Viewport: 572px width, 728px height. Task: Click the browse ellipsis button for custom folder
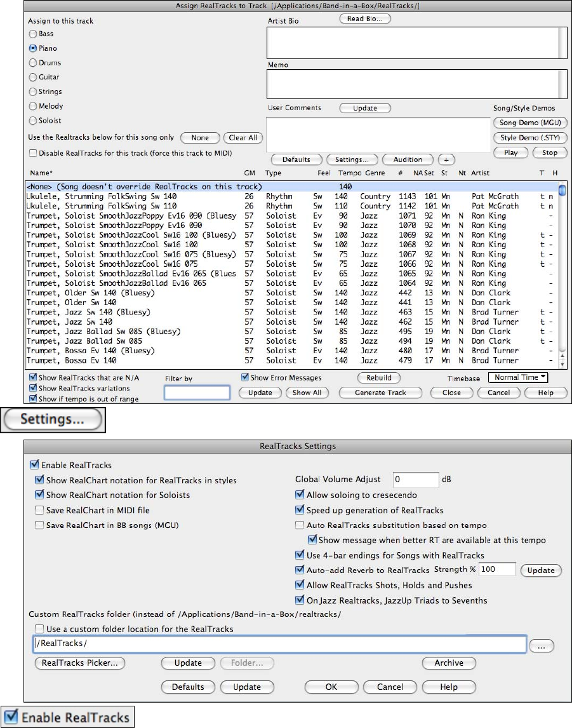pyautogui.click(x=541, y=645)
